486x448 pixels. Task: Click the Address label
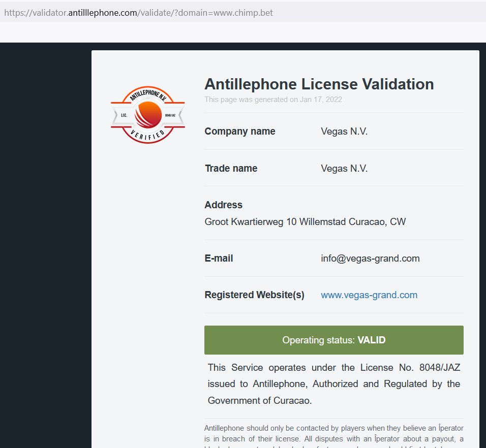pyautogui.click(x=224, y=205)
